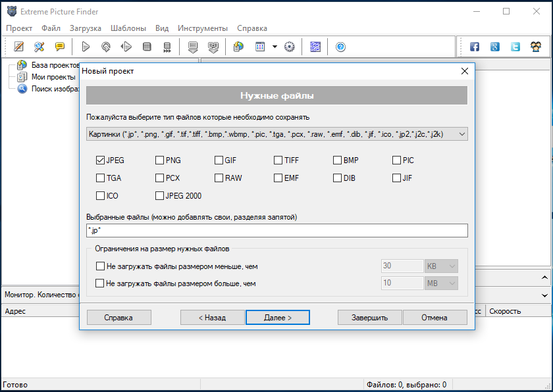
Task: Open the MB size unit dropdown
Action: (442, 283)
